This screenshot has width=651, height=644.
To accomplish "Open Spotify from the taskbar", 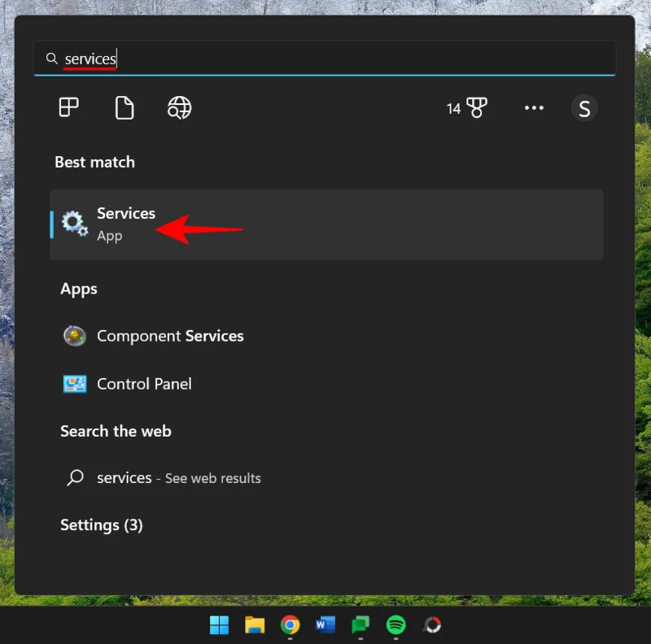I will pyautogui.click(x=397, y=625).
